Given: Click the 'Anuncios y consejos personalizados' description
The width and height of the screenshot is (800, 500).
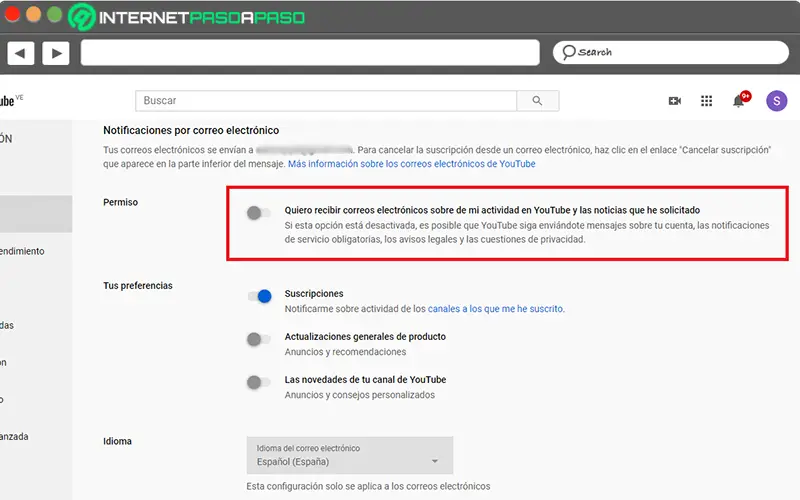Looking at the screenshot, I should tap(360, 395).
